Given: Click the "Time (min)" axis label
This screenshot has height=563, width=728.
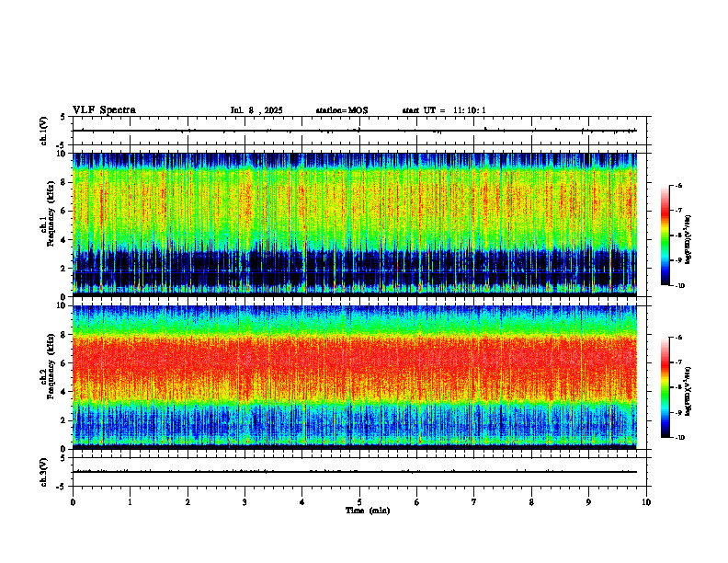Looking at the screenshot, I should click(x=368, y=511).
